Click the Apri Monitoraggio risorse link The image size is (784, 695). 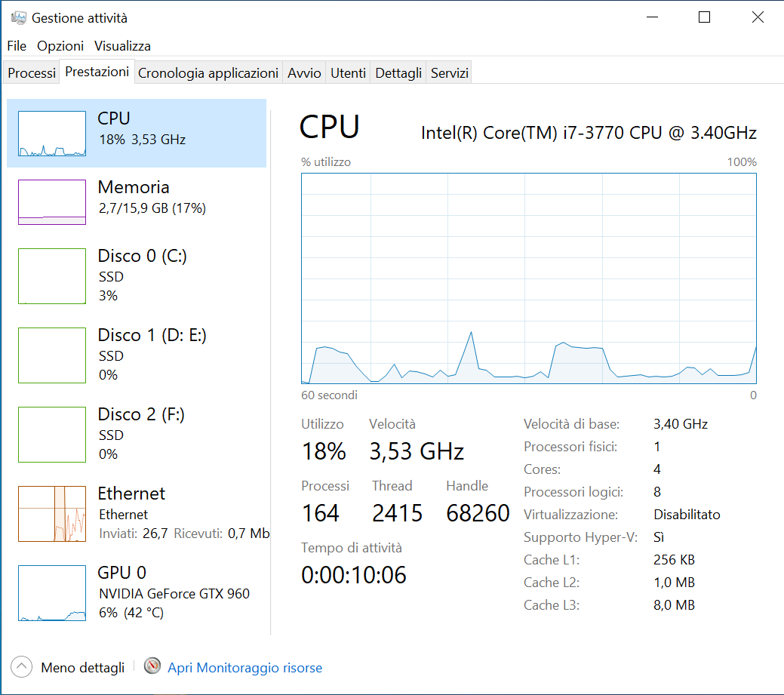pos(244,668)
